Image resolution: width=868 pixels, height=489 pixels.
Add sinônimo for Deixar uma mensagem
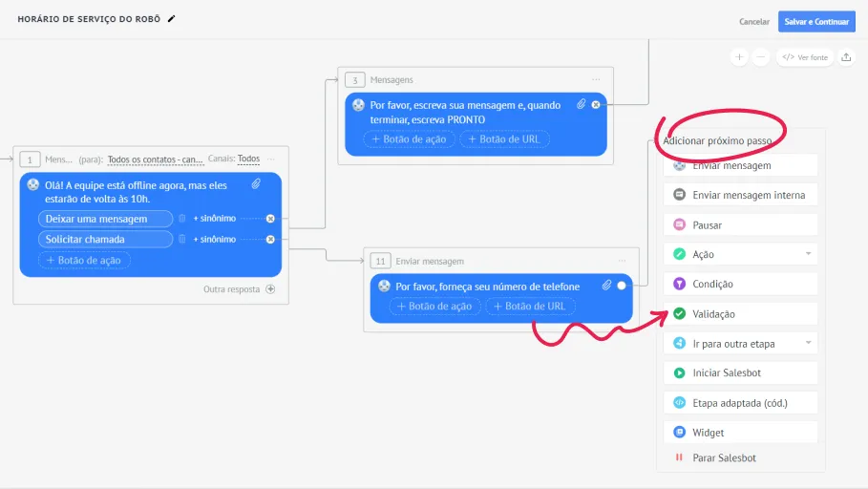point(214,218)
